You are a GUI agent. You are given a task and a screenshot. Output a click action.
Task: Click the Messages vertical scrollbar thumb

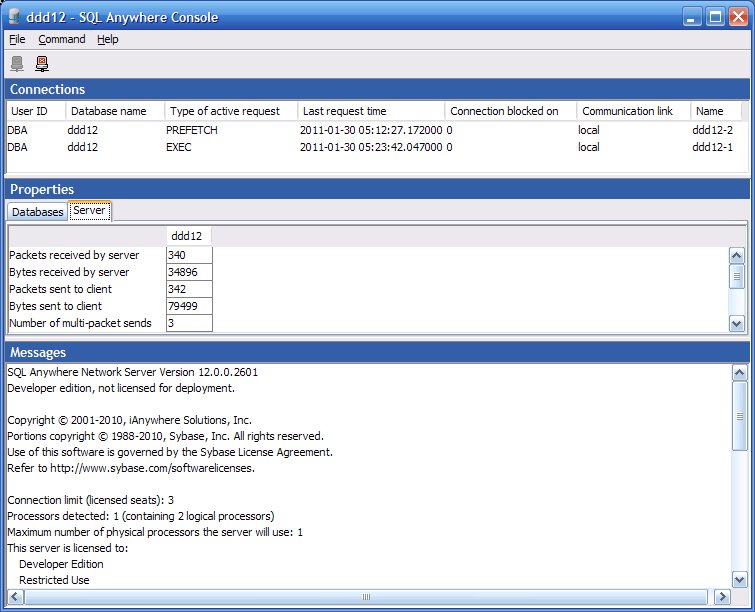[x=740, y=416]
